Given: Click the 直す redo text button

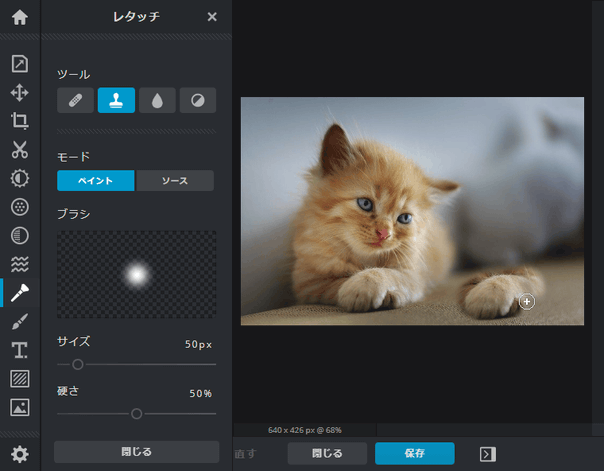Looking at the screenshot, I should tap(245, 454).
